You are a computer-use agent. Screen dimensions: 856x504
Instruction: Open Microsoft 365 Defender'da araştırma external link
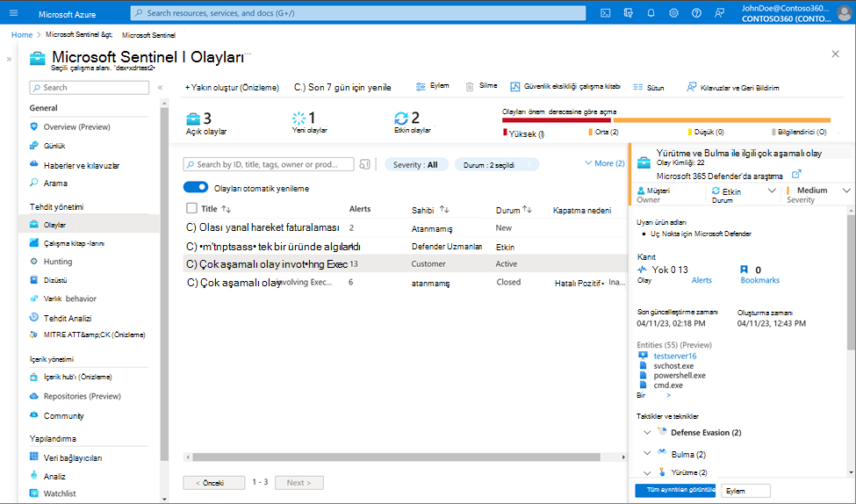[796, 174]
